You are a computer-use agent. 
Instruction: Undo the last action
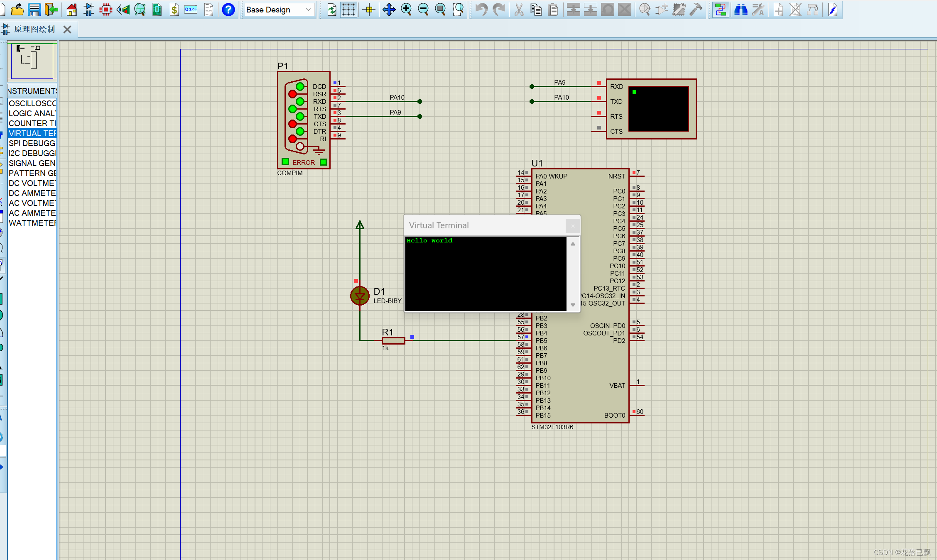482,9
